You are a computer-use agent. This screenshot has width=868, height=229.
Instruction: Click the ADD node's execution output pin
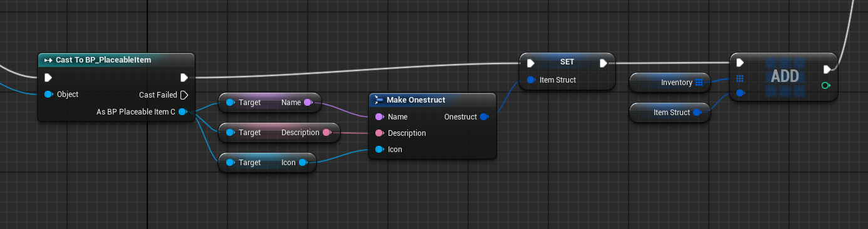[827, 69]
